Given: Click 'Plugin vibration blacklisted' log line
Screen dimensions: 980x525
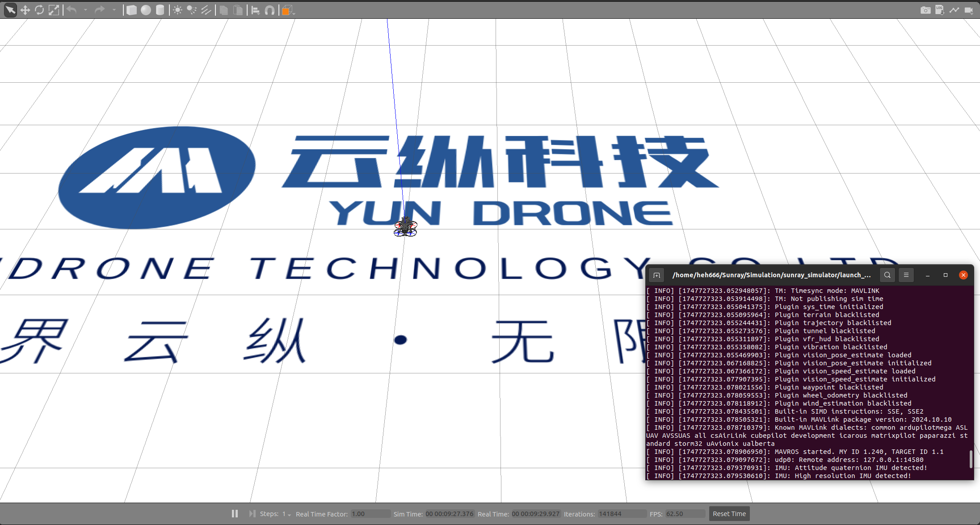Looking at the screenshot, I should pyautogui.click(x=767, y=347).
